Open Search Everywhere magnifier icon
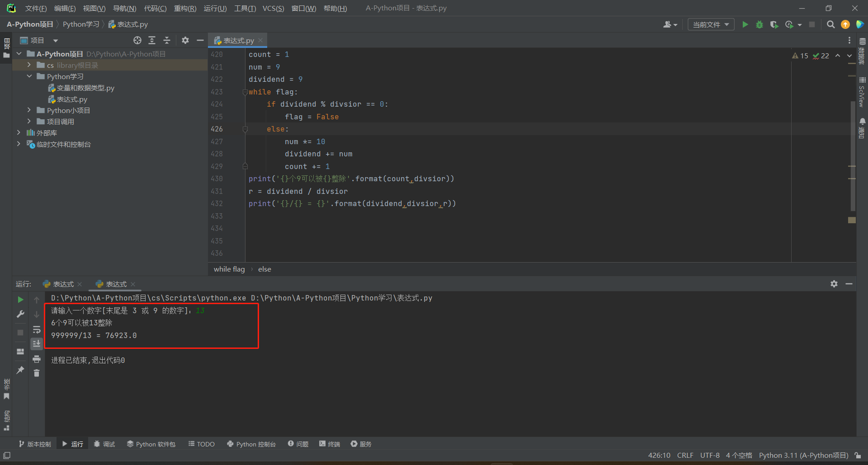 (x=830, y=24)
